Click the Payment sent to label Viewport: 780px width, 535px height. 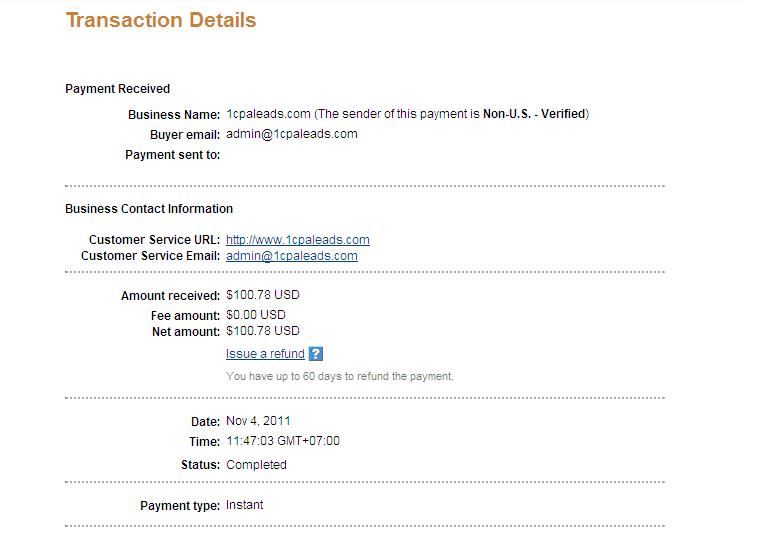click(x=172, y=155)
